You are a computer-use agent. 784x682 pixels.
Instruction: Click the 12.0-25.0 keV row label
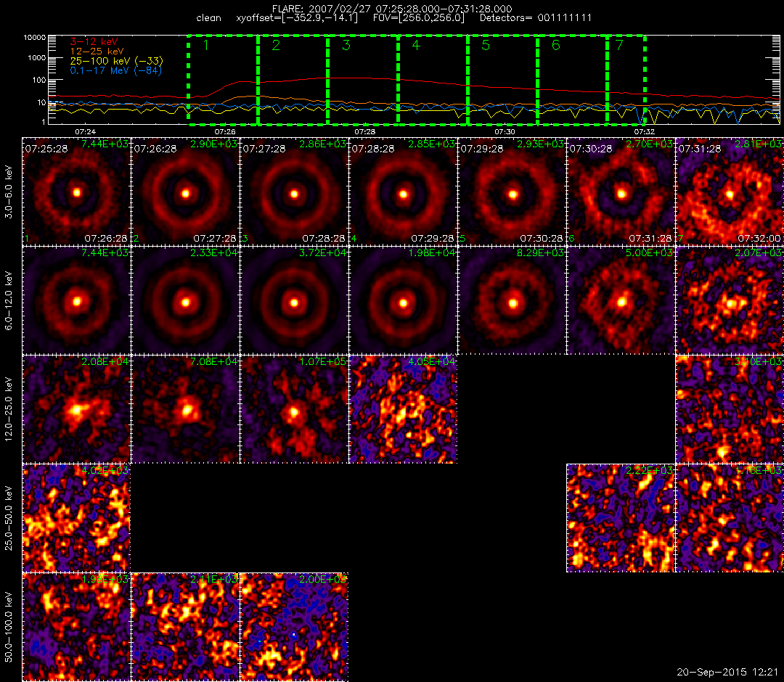click(x=9, y=409)
